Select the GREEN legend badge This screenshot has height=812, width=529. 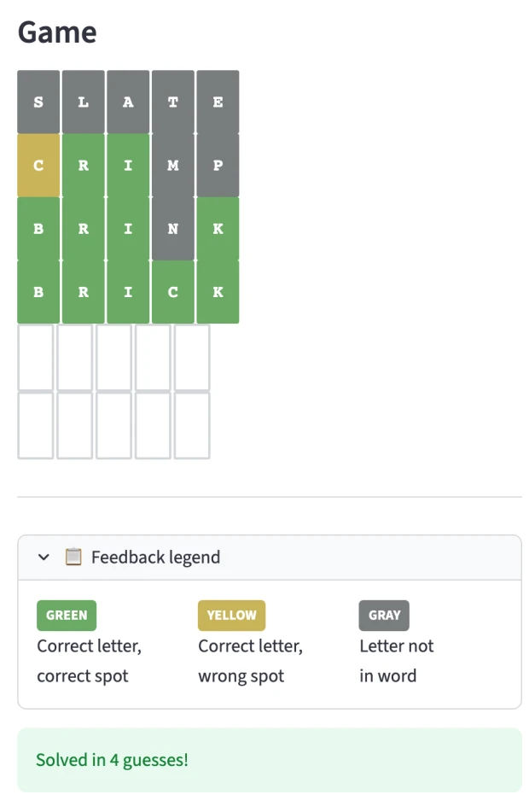(x=67, y=616)
